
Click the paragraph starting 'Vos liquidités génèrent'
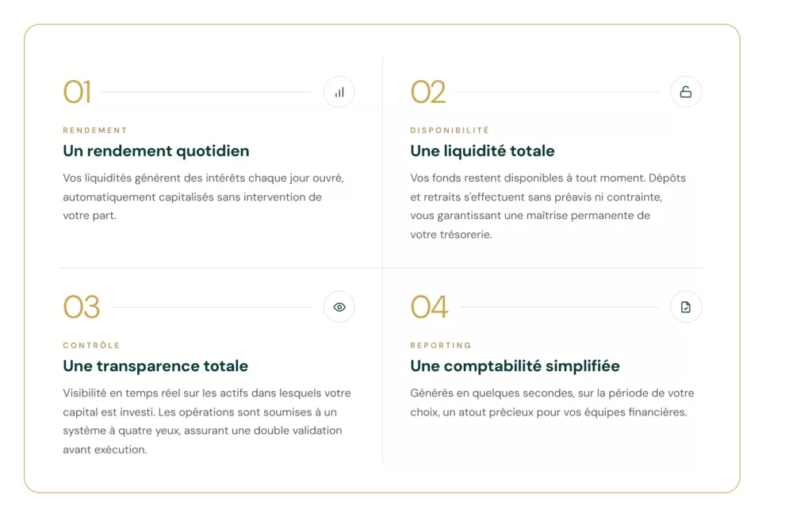tap(204, 197)
